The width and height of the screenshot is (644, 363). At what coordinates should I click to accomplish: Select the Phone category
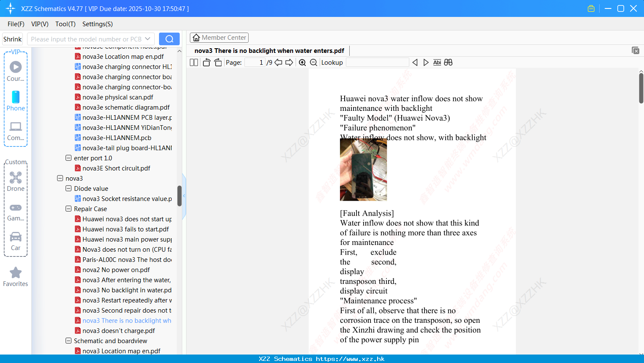click(16, 101)
